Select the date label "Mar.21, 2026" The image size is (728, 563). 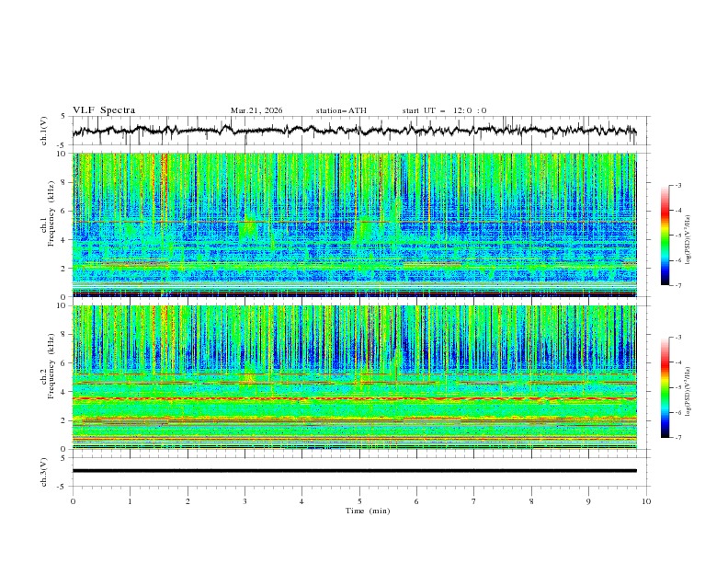tap(256, 110)
